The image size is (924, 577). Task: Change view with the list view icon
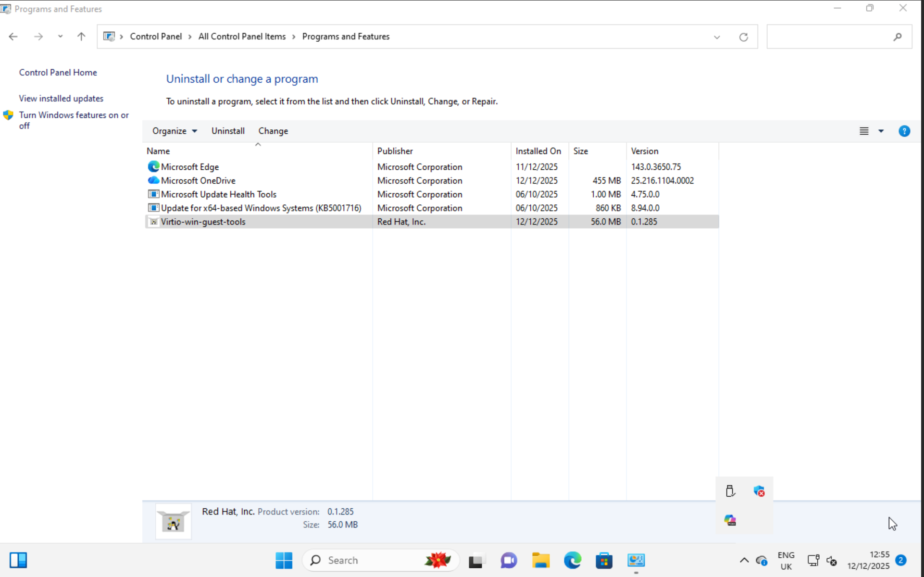pyautogui.click(x=864, y=131)
